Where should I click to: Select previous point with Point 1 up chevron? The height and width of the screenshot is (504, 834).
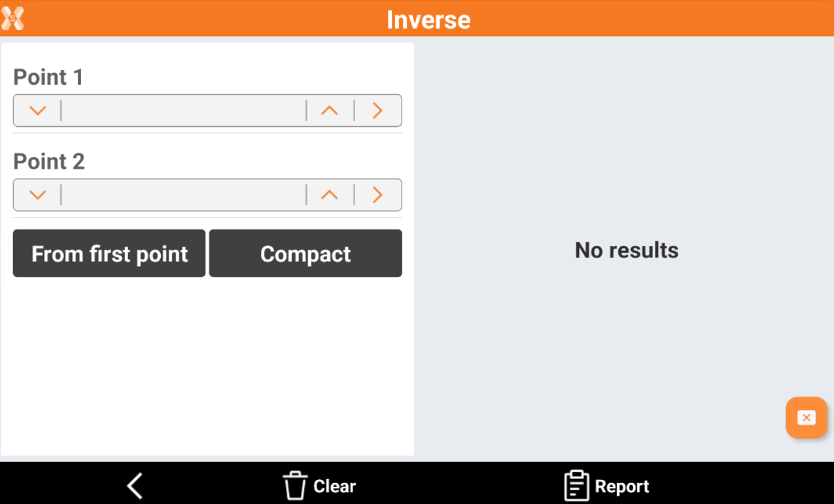point(330,110)
